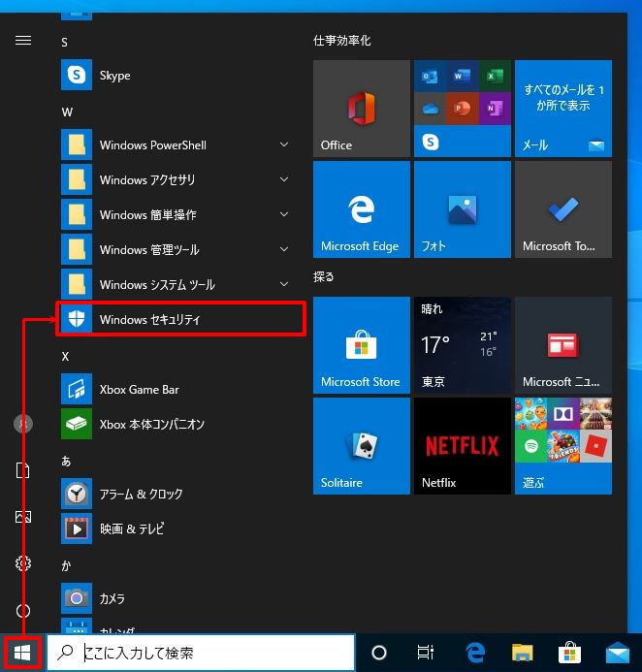This screenshot has width=642, height=672.
Task: Click the S letter header
Action: [64, 42]
